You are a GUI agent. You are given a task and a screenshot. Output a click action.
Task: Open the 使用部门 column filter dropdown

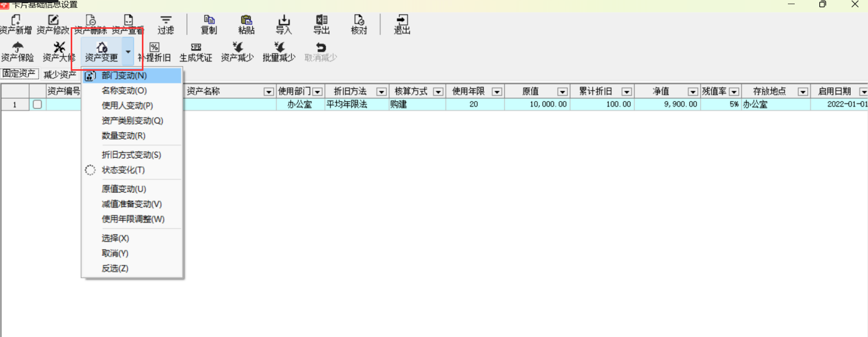click(x=317, y=92)
